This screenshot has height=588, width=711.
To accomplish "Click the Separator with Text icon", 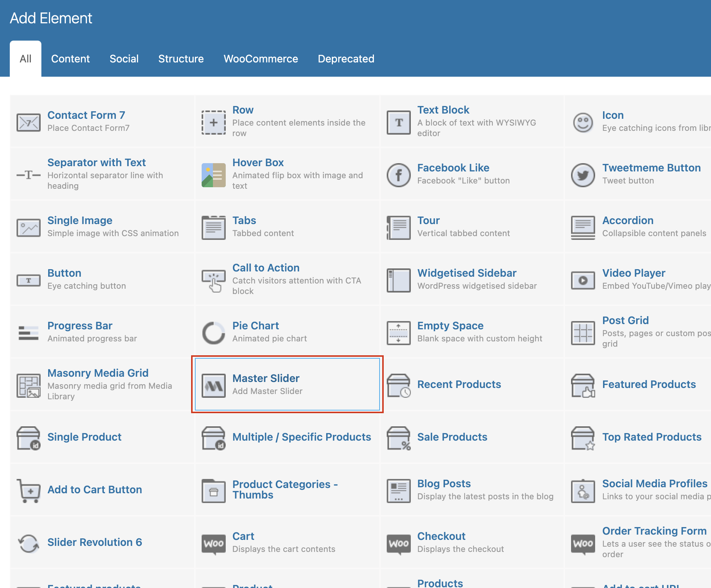I will [x=29, y=175].
